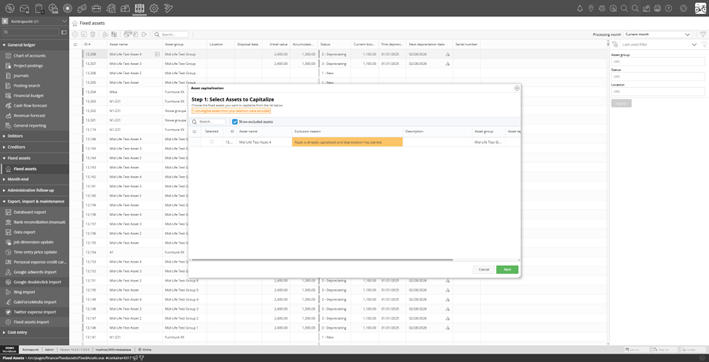Open the user avatar in top corner
The image size is (709, 362).
click(700, 8)
